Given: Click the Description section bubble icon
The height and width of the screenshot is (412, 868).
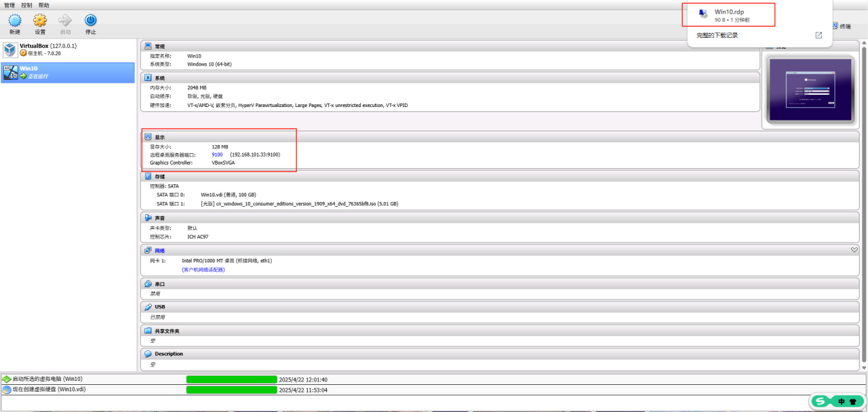Looking at the screenshot, I should pos(148,354).
